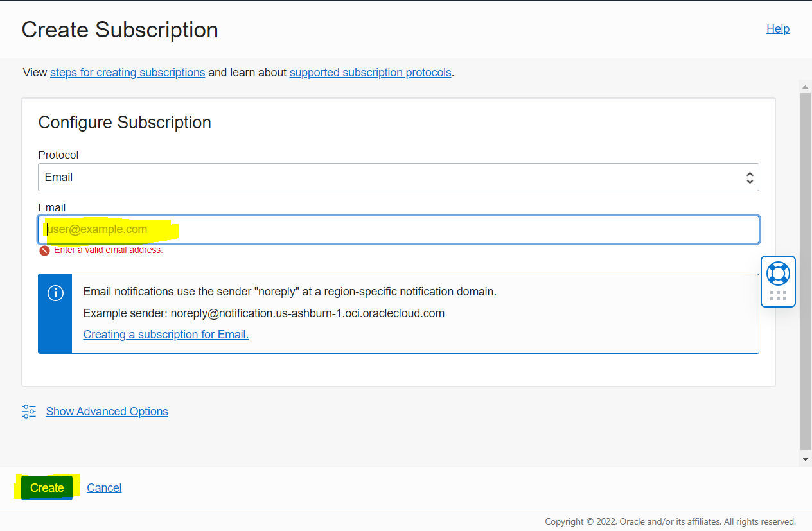Open the steps for creating subscriptions link

[127, 73]
